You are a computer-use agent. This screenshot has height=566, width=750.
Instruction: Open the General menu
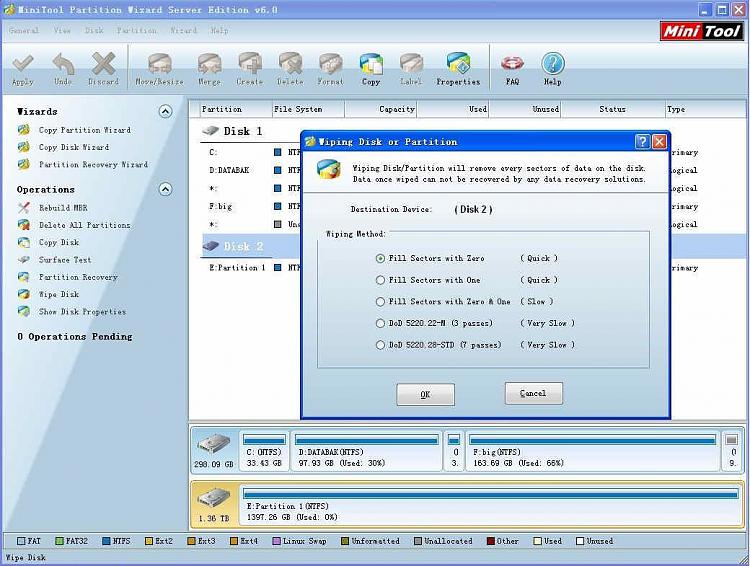point(24,30)
